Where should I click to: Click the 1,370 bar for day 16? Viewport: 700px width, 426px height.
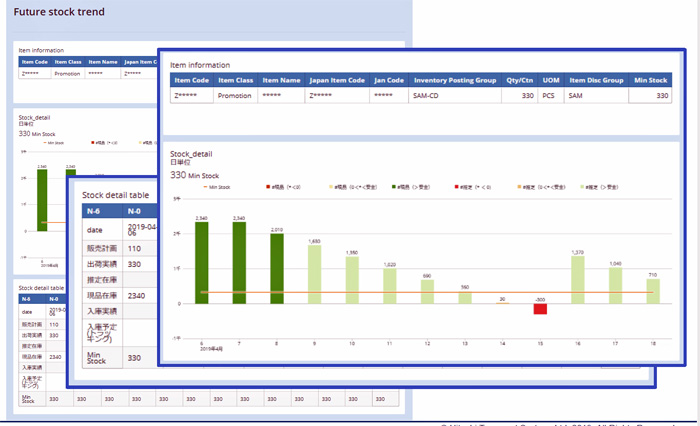(x=578, y=280)
